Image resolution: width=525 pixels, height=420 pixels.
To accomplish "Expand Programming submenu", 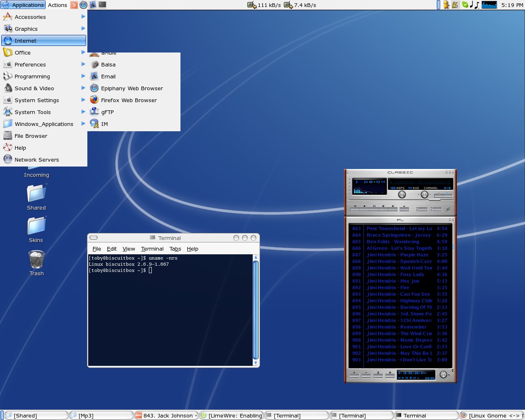I will pos(43,76).
